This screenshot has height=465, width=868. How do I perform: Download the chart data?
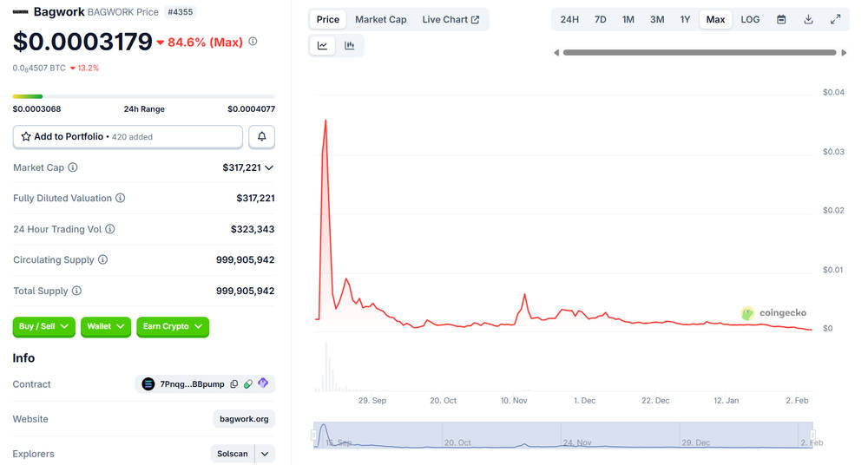coord(808,19)
